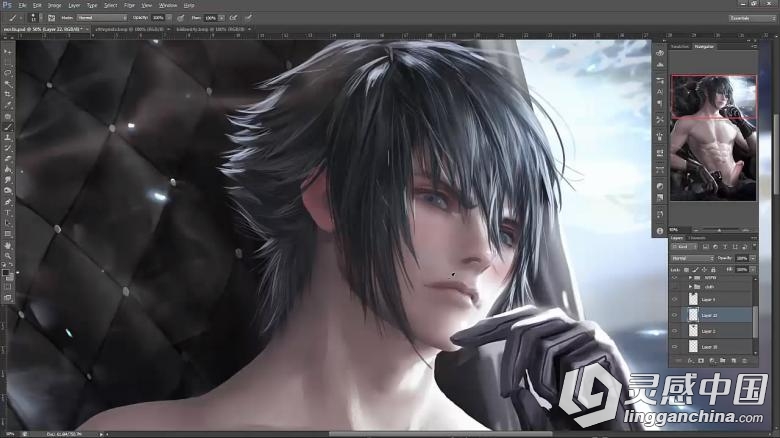Click Navigator zoom in button
Screen dimensions: 780x438
[745, 230]
